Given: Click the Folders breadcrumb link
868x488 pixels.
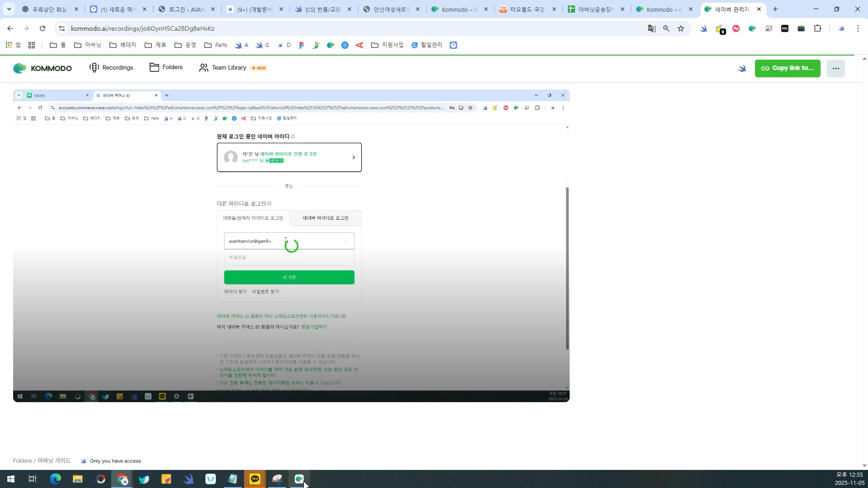Looking at the screenshot, I should tap(22, 461).
